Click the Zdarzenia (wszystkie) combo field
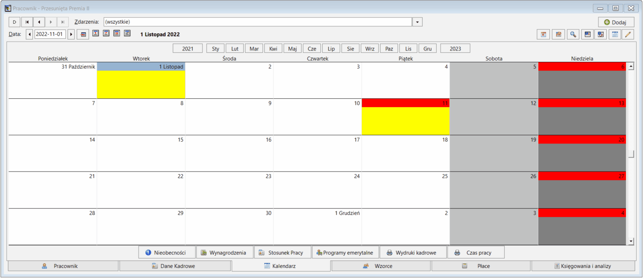Screen dimensions: 644x279 click(x=257, y=22)
